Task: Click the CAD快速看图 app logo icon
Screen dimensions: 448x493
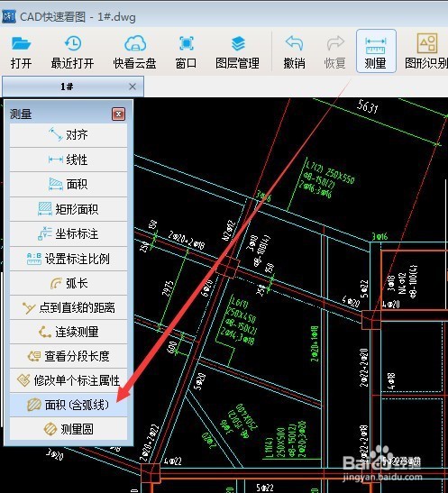Action: [8, 16]
